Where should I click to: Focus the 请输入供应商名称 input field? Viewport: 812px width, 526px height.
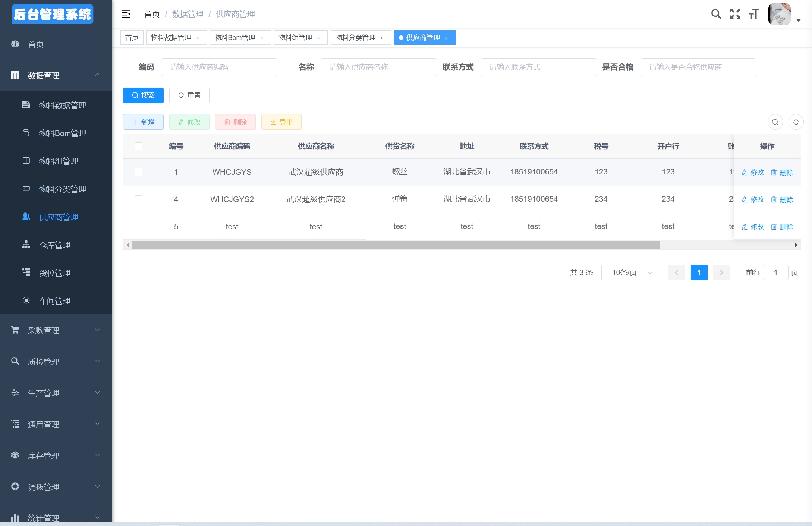(378, 67)
